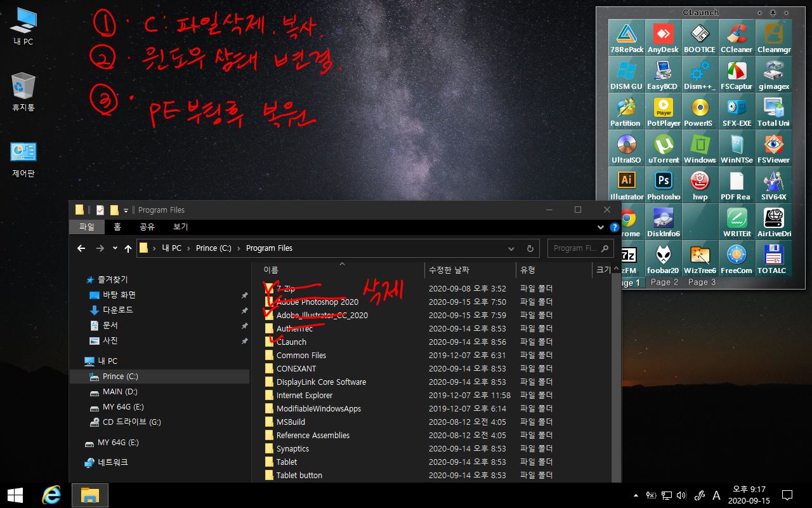
Task: Launch CCleaner from CLaunch
Action: (x=737, y=37)
